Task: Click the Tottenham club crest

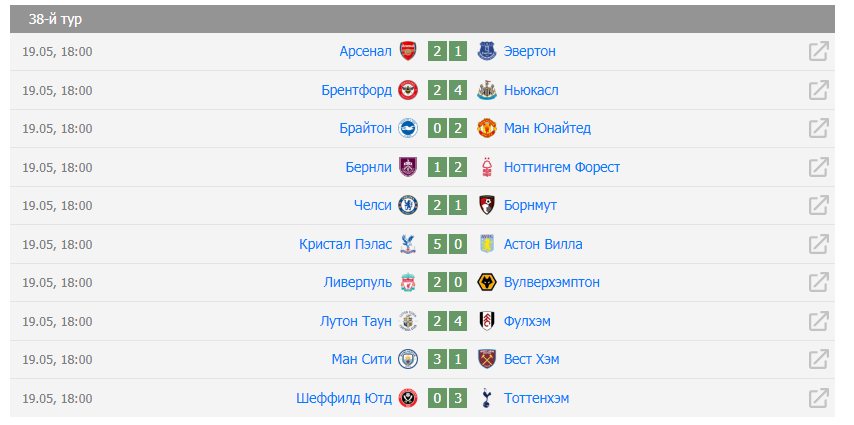Action: (x=486, y=398)
